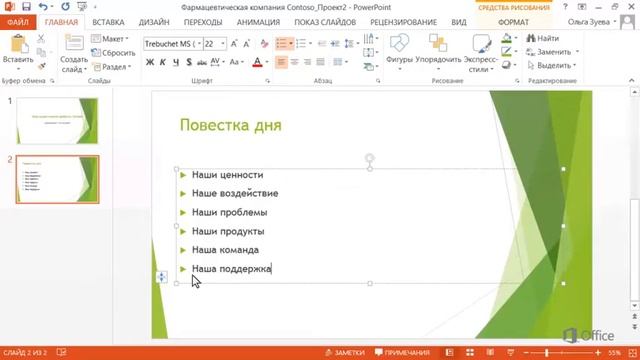The height and width of the screenshot is (360, 640).
Task: Switch to the ПЕРЕХОДЫ tab
Action: tap(203, 22)
